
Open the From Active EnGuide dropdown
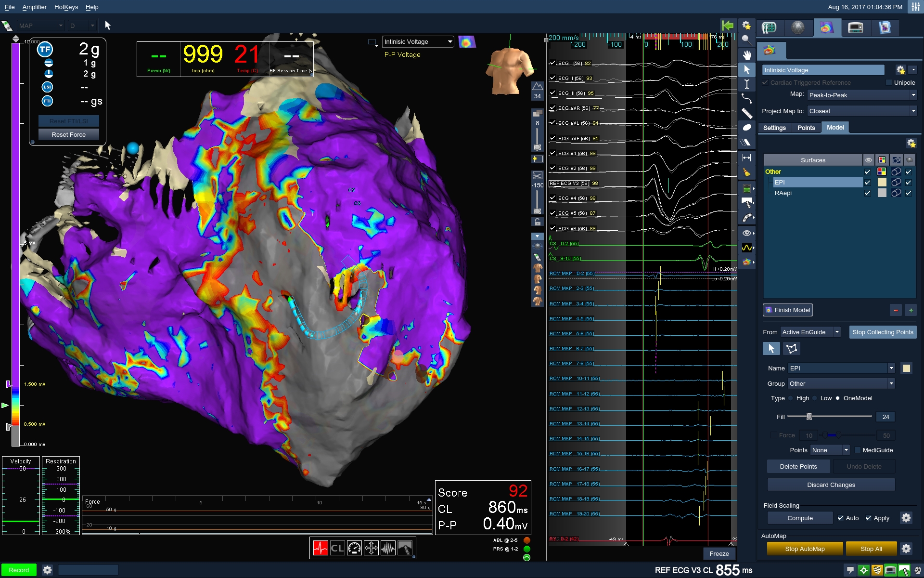(810, 332)
